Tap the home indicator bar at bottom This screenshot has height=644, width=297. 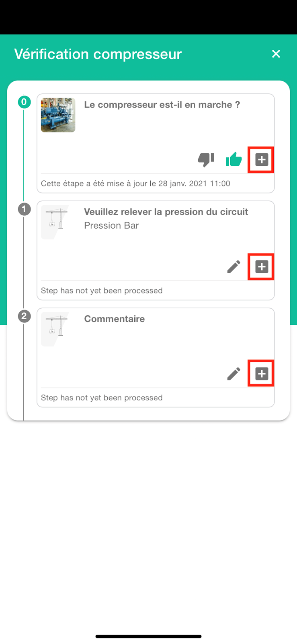148,636
